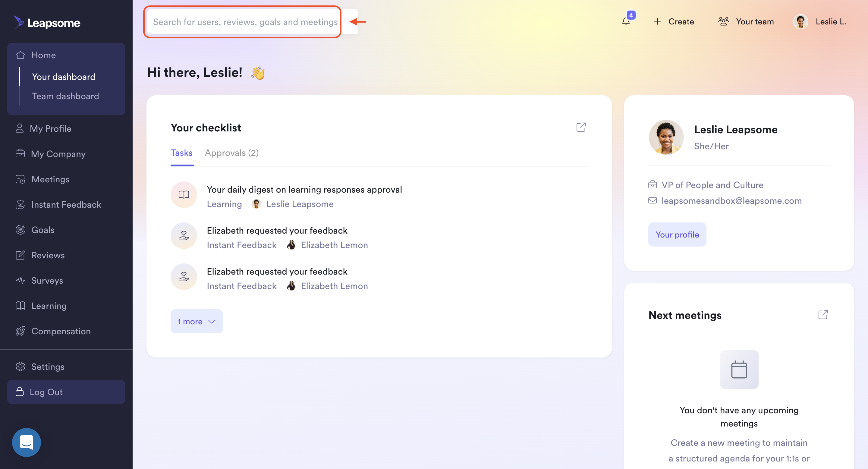Click the Settings gear icon
Screen dimensions: 868x469
pyautogui.click(x=20, y=366)
